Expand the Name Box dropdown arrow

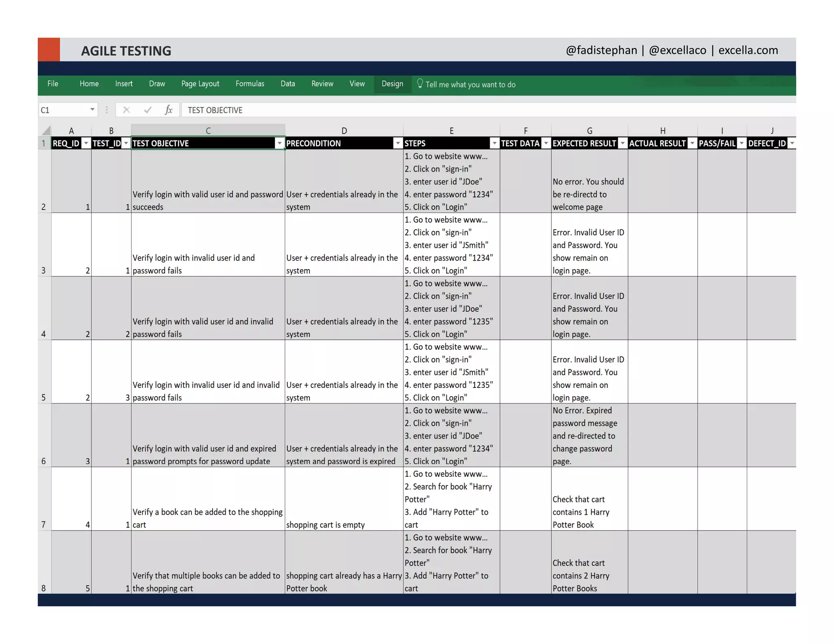(x=92, y=110)
